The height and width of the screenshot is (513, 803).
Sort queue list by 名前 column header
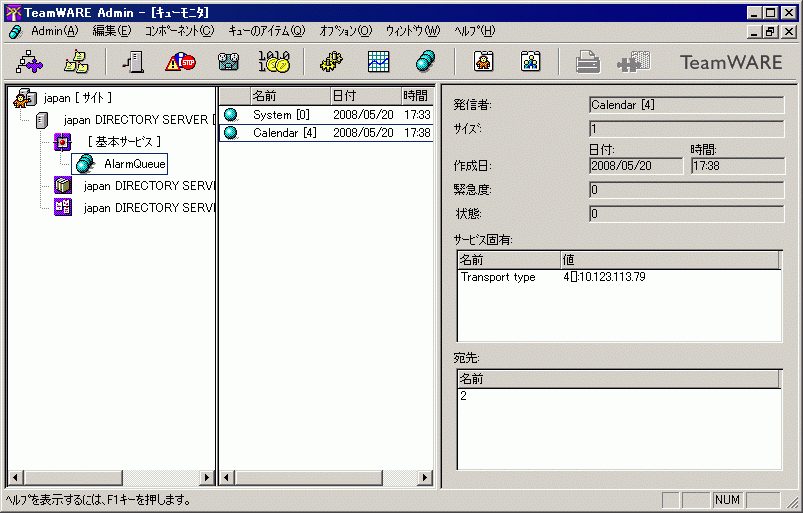click(290, 96)
